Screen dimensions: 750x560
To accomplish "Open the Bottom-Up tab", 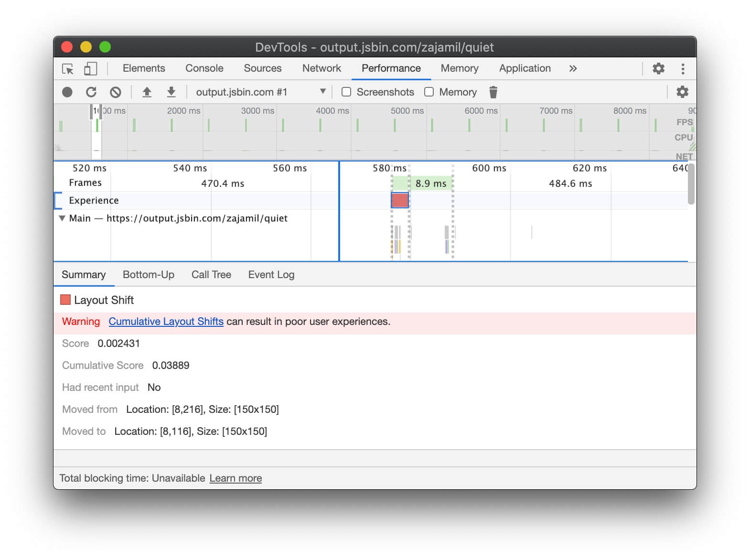I will pos(148,275).
